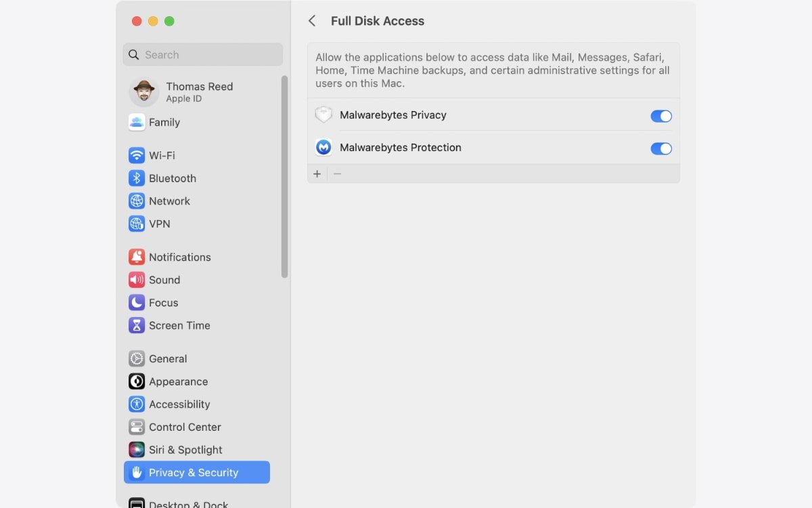812x508 pixels.
Task: Open Screen Time hourglass icon
Action: pyautogui.click(x=137, y=325)
